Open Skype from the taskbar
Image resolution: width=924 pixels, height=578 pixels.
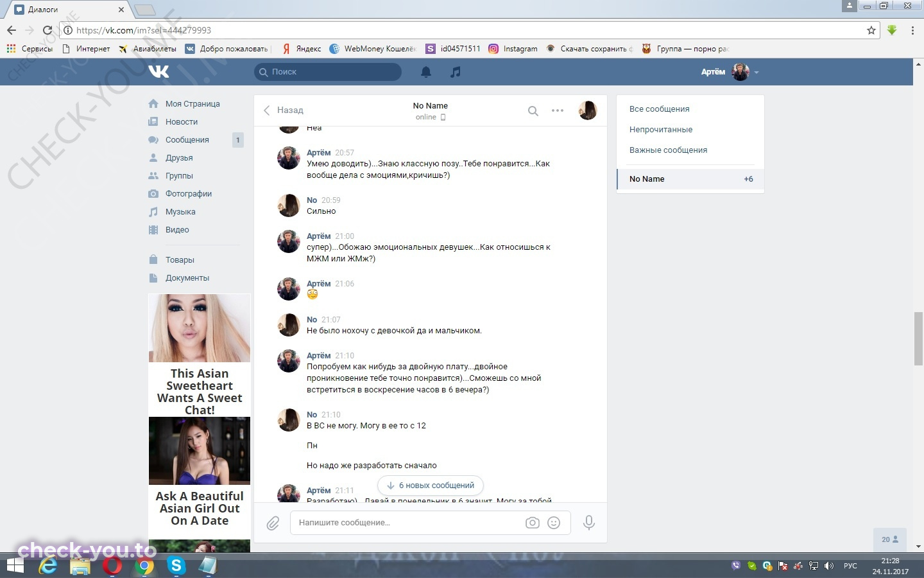(x=176, y=566)
